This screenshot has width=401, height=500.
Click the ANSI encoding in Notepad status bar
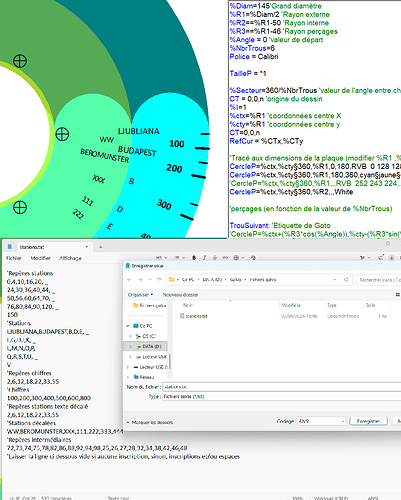point(373,498)
